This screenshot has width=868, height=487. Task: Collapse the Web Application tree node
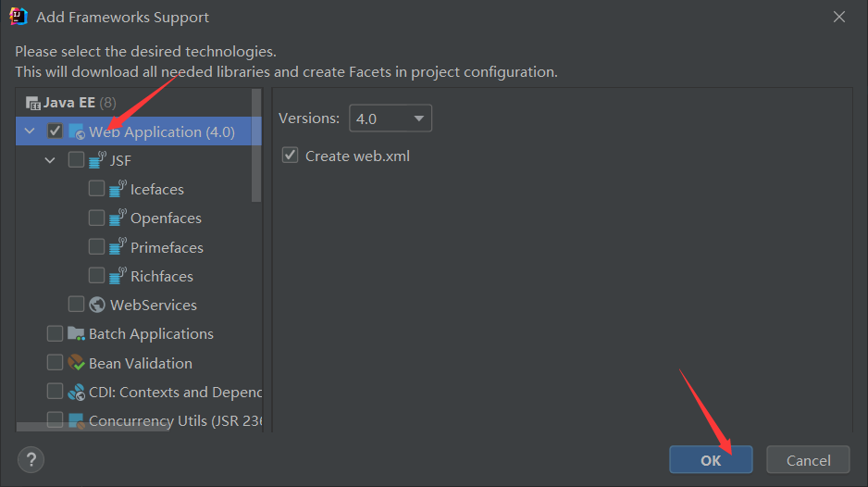click(x=30, y=132)
